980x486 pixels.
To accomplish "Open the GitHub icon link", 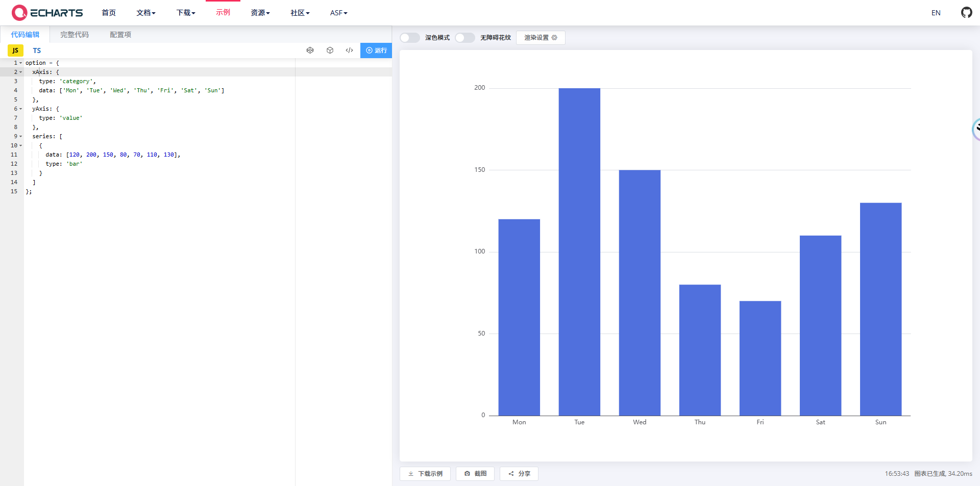I will [967, 13].
